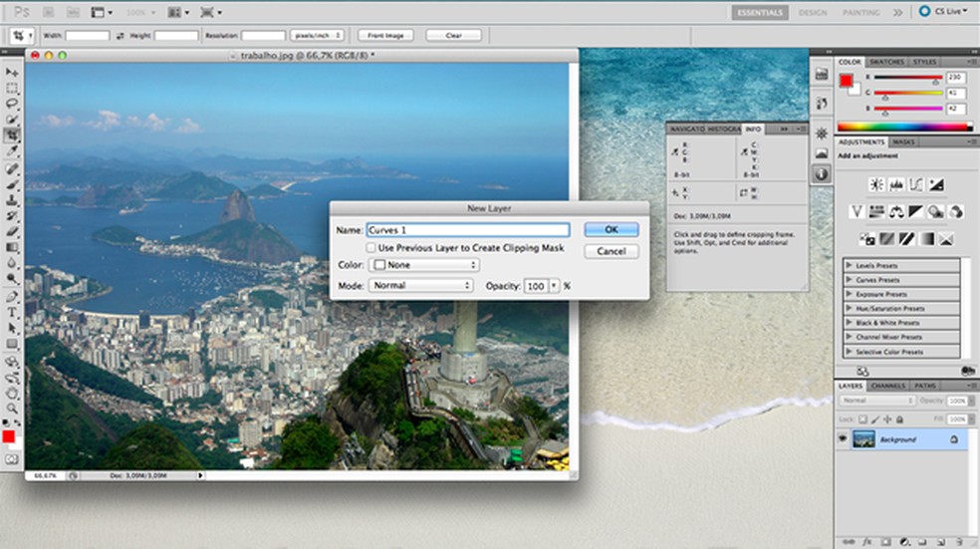This screenshot has height=549, width=980.
Task: Click OK in the New Layer dialog
Action: pyautogui.click(x=612, y=229)
